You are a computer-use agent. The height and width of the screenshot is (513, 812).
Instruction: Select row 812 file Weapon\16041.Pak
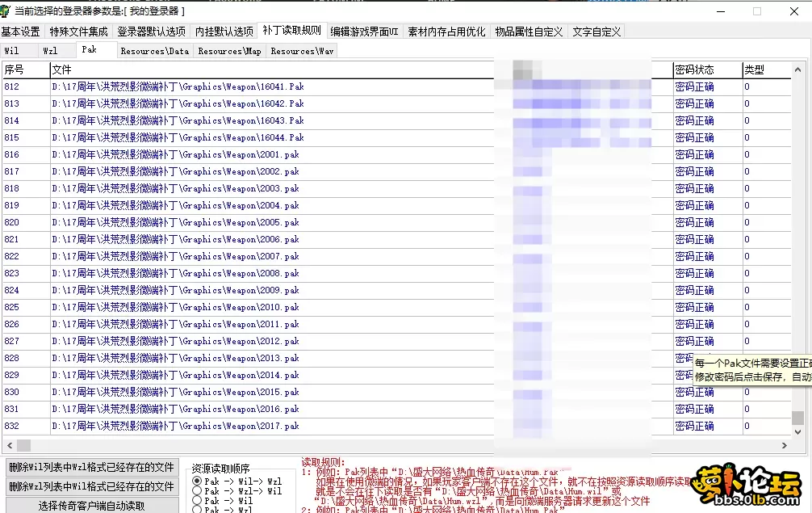point(178,86)
